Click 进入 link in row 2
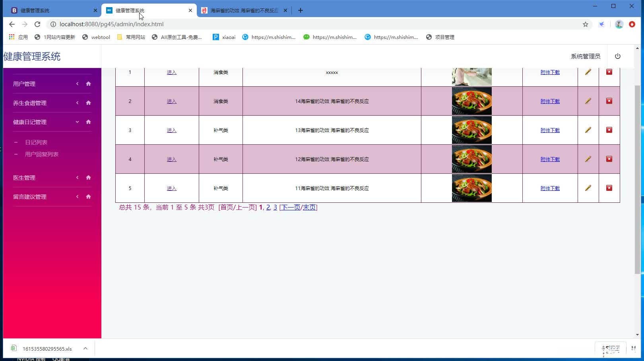This screenshot has width=644, height=361. click(171, 101)
